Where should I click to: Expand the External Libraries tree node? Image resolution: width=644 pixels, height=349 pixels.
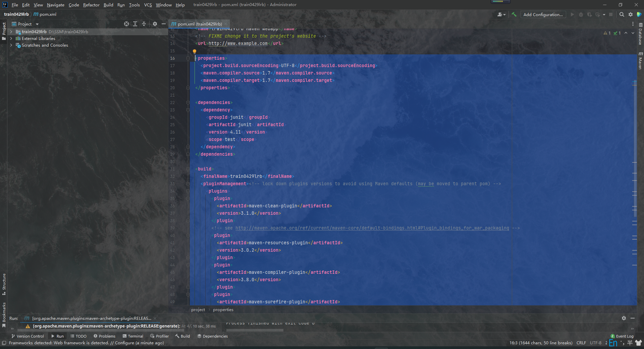pos(11,38)
